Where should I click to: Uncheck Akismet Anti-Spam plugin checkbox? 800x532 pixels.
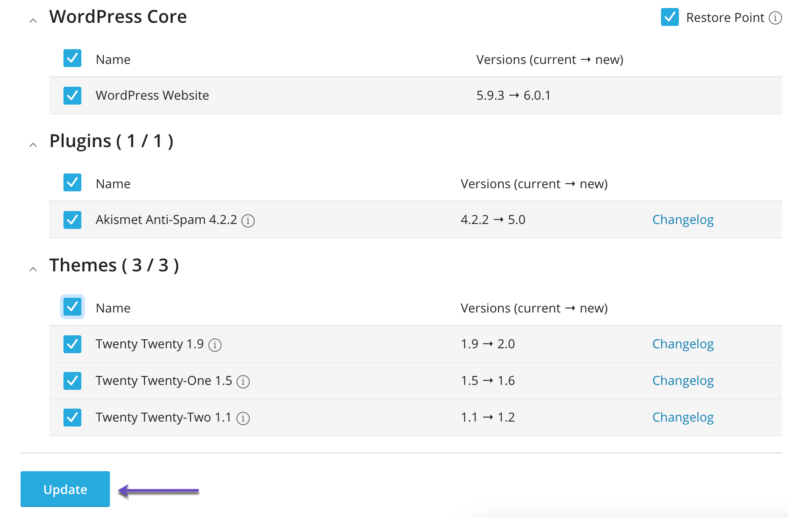tap(72, 220)
